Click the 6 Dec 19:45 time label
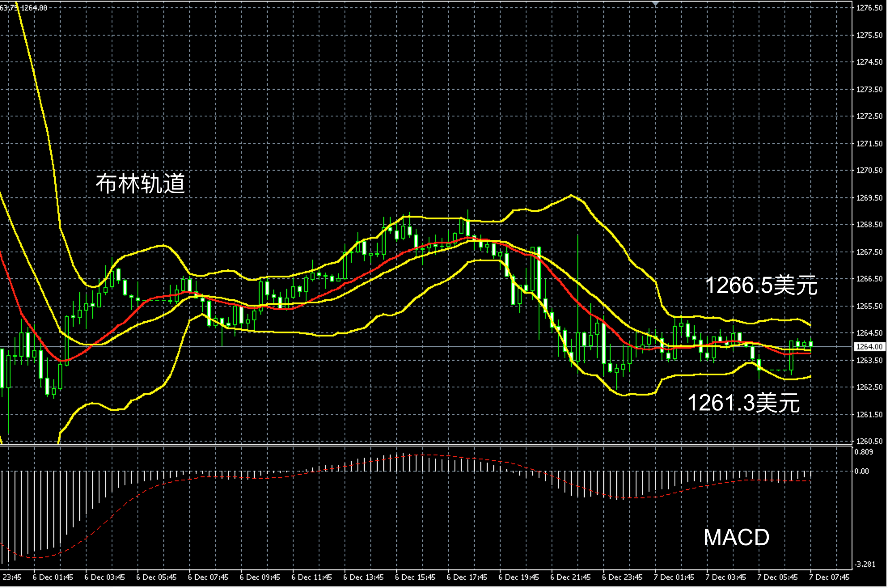 (x=518, y=577)
